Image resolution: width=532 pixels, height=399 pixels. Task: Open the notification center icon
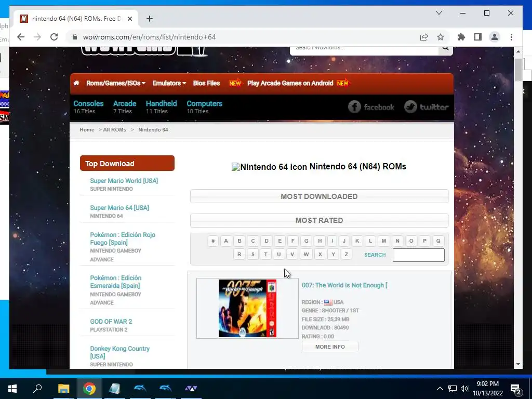tap(516, 390)
